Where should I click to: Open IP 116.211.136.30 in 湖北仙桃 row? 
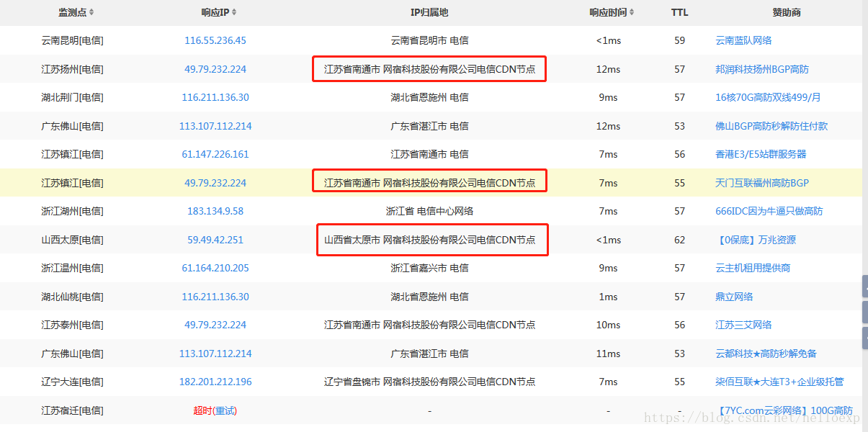(215, 297)
